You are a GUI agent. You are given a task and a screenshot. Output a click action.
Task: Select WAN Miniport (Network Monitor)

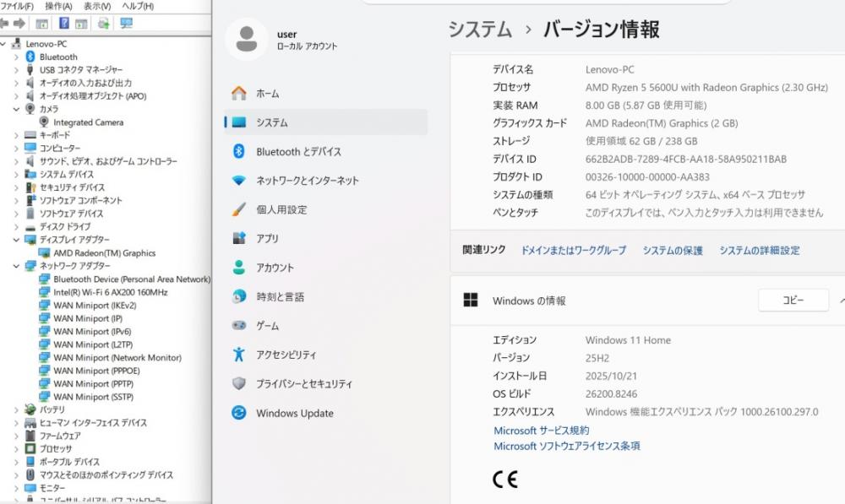click(117, 358)
